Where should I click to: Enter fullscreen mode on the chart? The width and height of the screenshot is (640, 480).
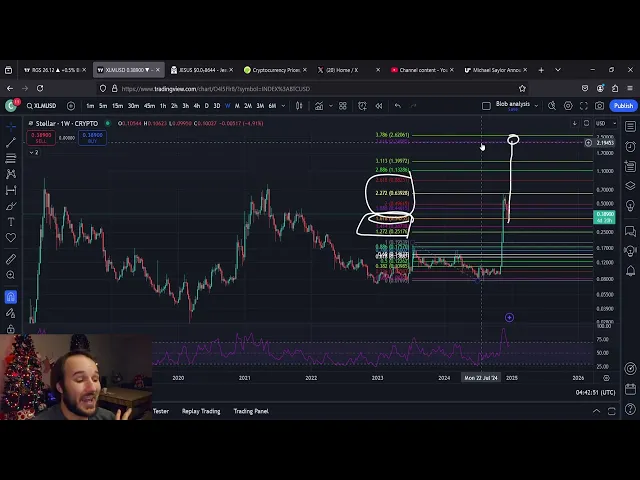click(584, 106)
